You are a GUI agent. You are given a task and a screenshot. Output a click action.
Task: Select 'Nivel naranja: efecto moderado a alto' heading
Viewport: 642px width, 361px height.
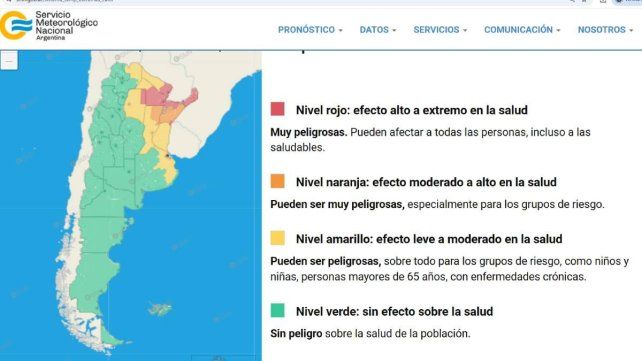point(426,182)
